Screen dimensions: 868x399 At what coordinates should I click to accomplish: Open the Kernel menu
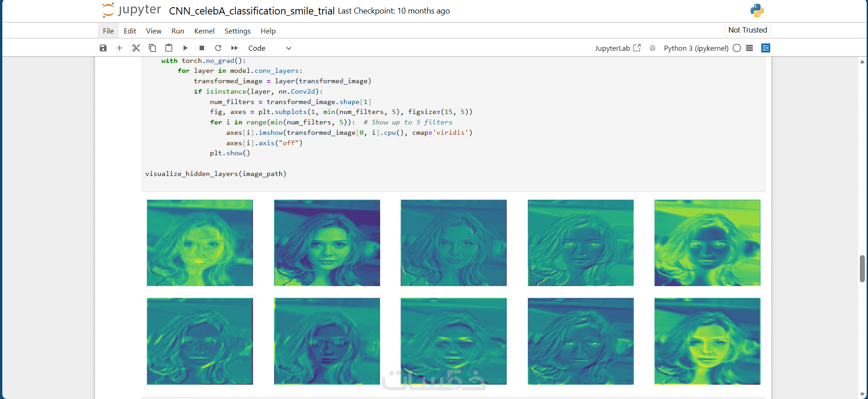coord(204,31)
